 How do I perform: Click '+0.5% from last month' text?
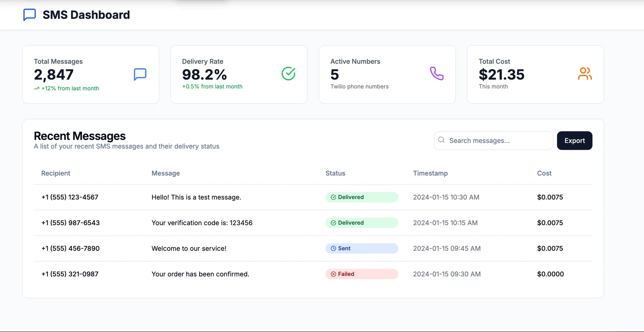coord(212,86)
